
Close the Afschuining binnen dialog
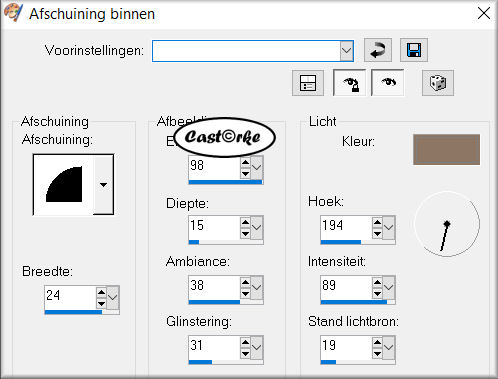[x=484, y=14]
